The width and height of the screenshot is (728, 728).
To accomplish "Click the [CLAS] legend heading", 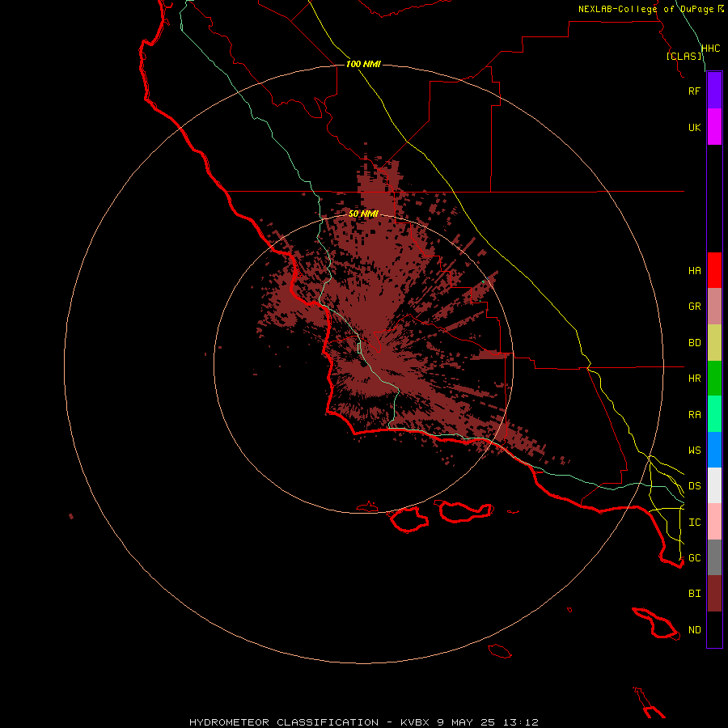I will point(684,56).
